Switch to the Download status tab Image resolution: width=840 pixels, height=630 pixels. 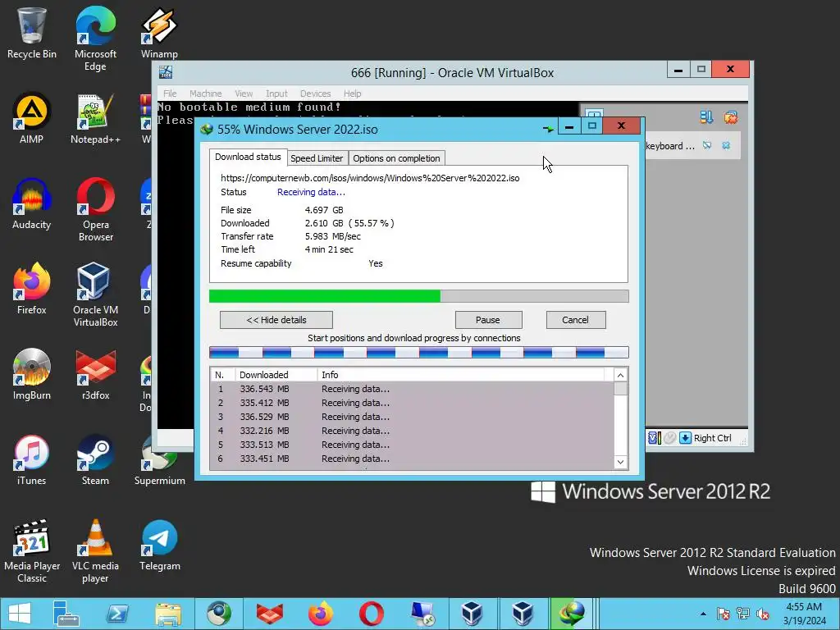248,157
